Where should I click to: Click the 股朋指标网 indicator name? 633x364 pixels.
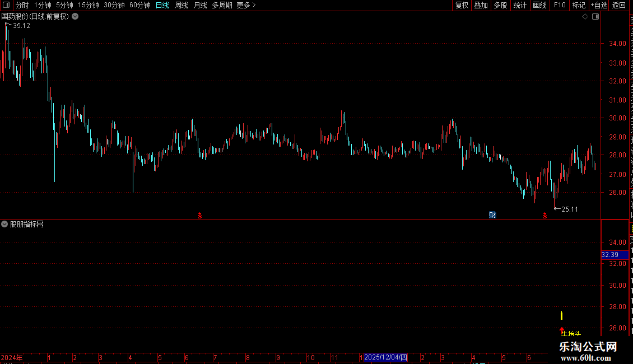27,224
